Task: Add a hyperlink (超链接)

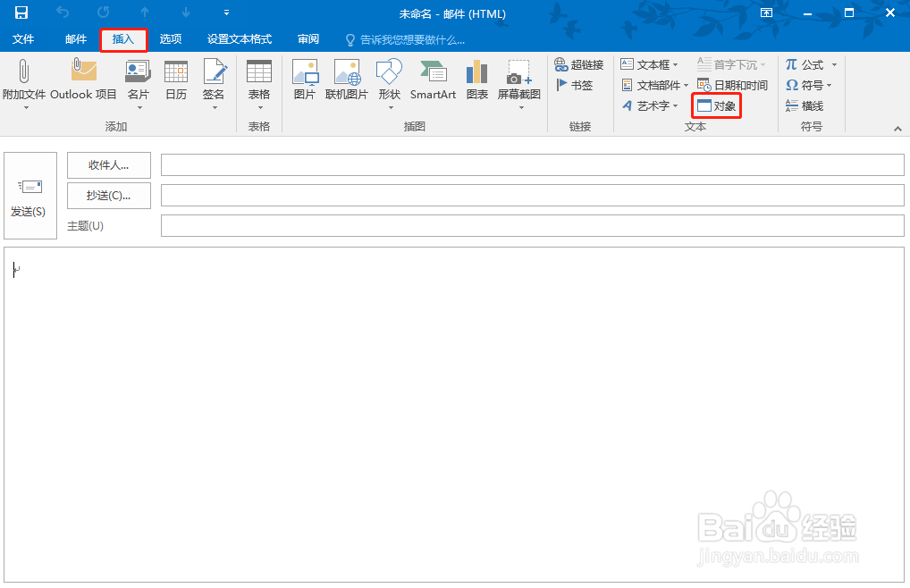Action: tap(577, 63)
